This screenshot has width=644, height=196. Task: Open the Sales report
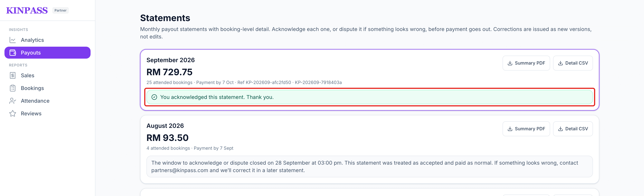pos(48,75)
